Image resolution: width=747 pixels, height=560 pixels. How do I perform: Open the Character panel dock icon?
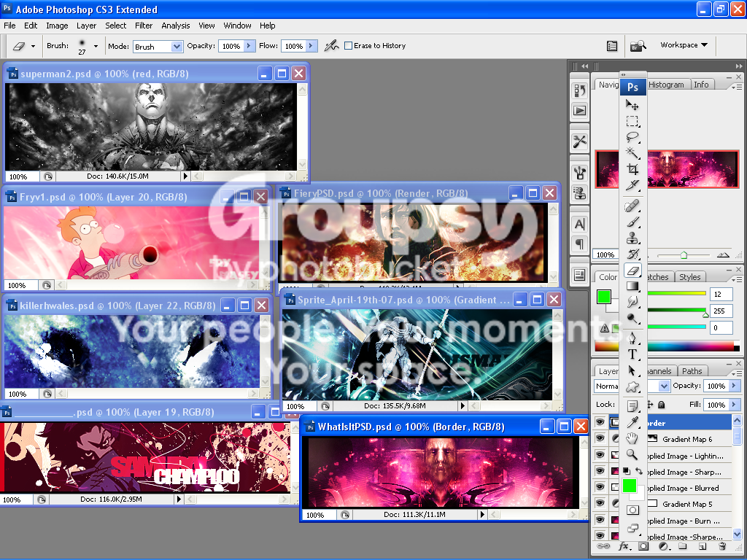click(x=580, y=225)
